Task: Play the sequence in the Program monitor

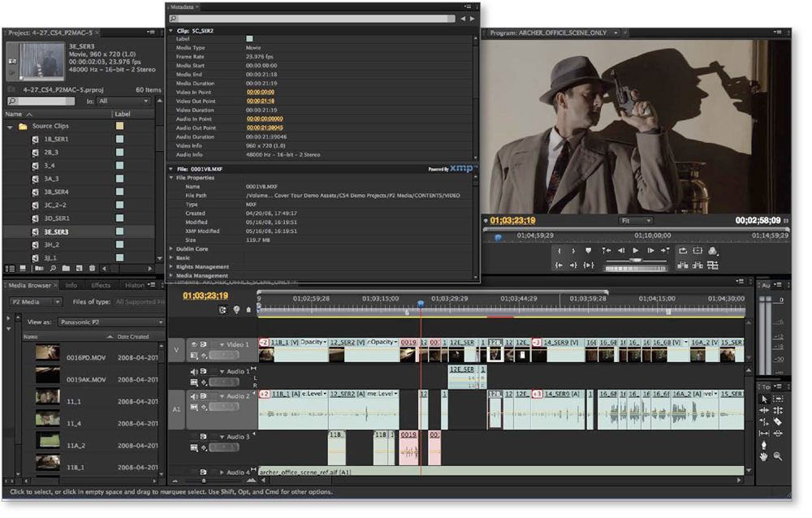Action: coord(636,251)
